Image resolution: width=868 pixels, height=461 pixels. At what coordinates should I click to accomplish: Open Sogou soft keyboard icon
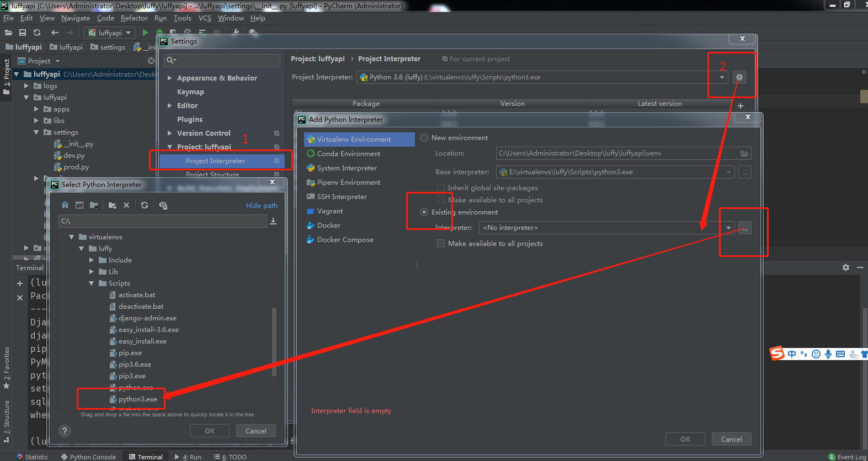(x=840, y=354)
